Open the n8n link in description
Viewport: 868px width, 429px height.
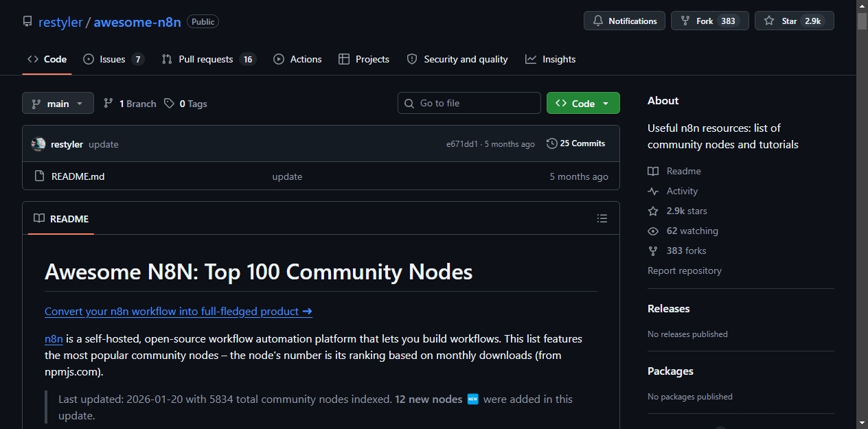click(54, 338)
